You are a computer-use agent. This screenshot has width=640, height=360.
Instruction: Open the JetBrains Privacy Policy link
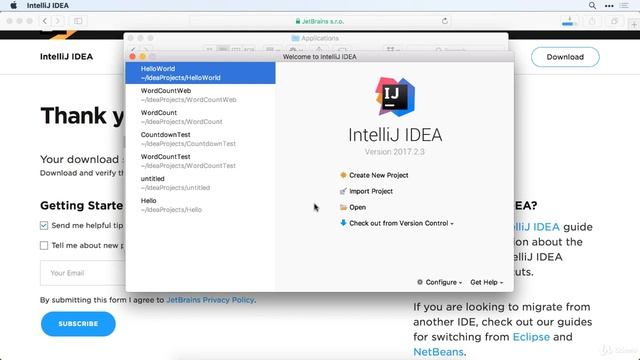pos(210,300)
